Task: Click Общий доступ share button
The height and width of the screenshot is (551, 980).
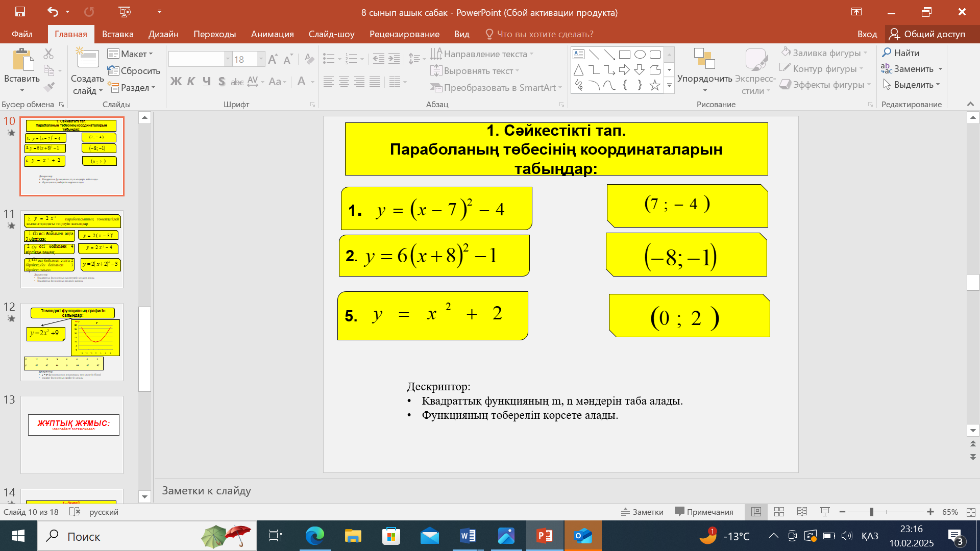Action: click(927, 34)
